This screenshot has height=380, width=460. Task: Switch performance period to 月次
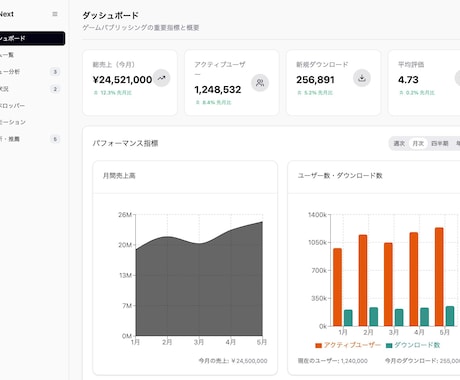(x=418, y=143)
